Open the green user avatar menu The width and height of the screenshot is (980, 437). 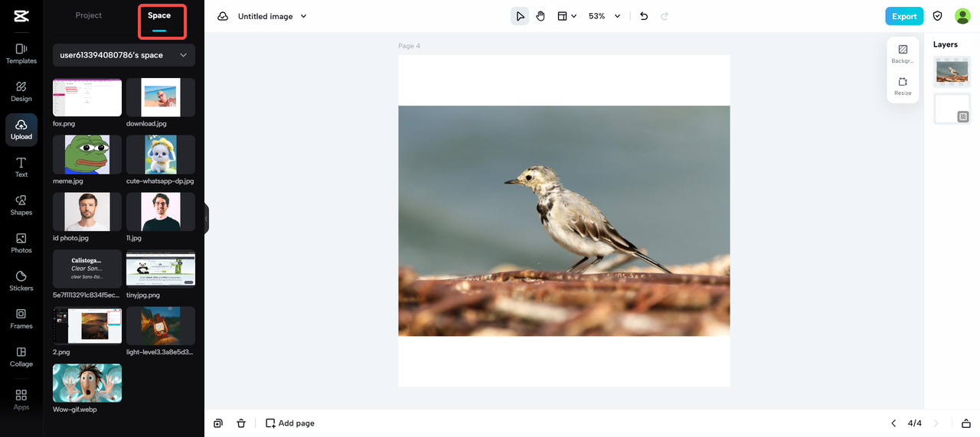click(962, 16)
